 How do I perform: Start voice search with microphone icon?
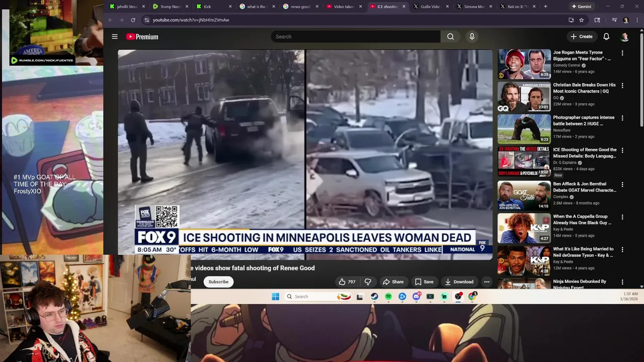[x=472, y=37]
